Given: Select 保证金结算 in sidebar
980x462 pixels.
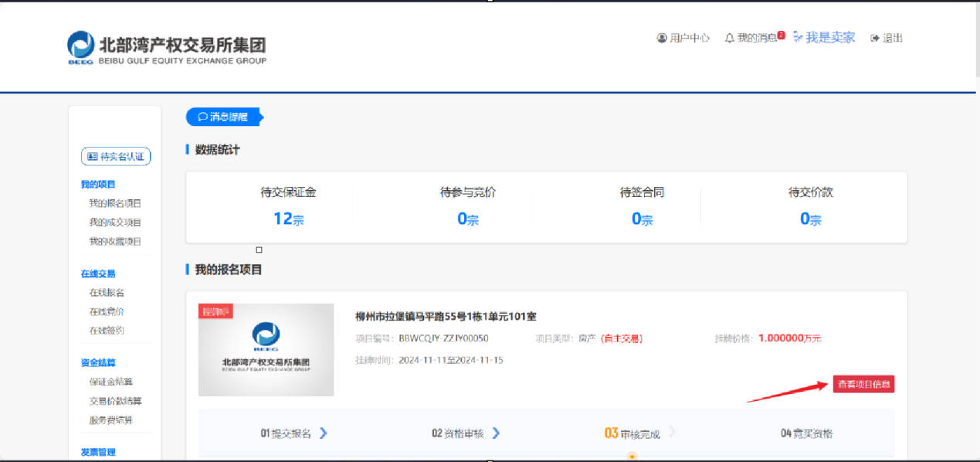Looking at the screenshot, I should tap(110, 382).
